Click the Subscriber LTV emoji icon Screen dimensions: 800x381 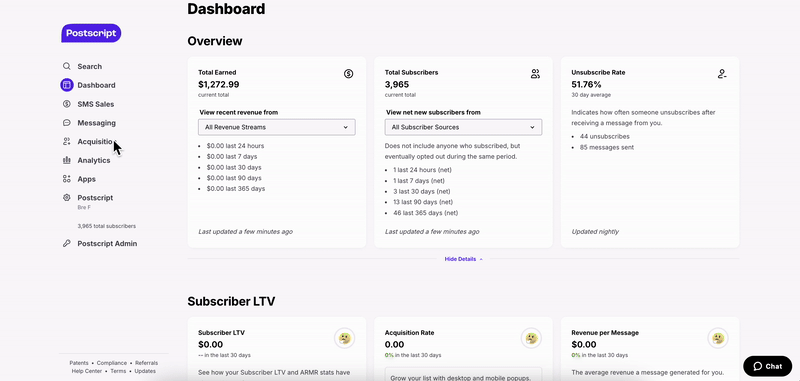(x=344, y=338)
